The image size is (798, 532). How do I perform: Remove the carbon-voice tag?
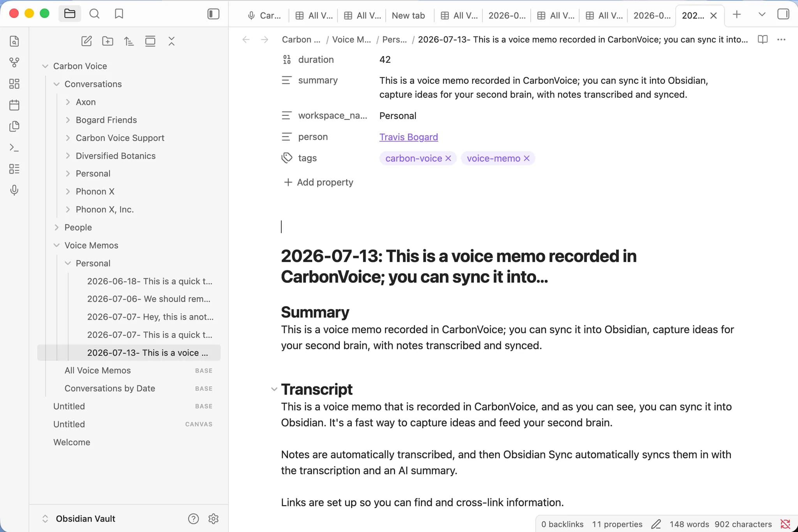[x=448, y=158]
